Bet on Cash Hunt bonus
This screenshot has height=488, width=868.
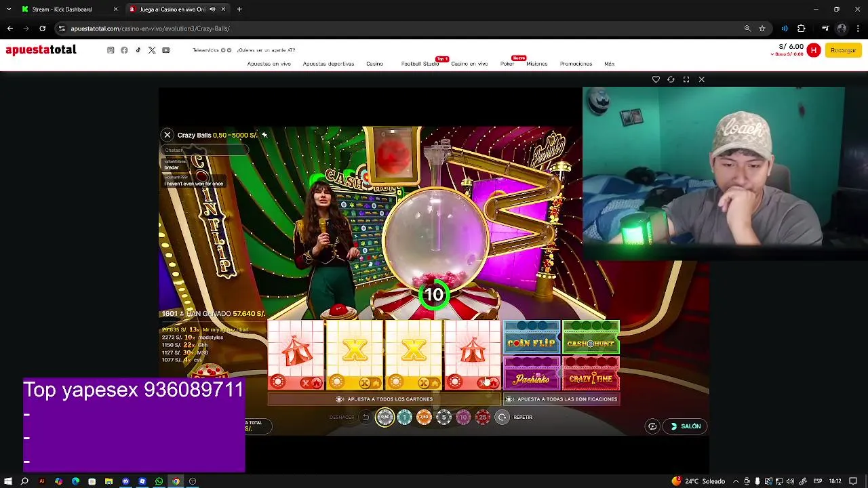pos(591,338)
